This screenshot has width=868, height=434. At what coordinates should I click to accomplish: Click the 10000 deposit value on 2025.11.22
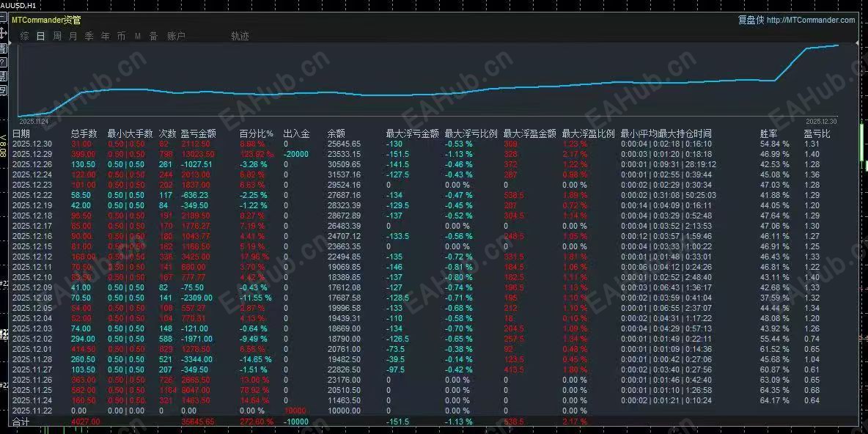(x=294, y=411)
